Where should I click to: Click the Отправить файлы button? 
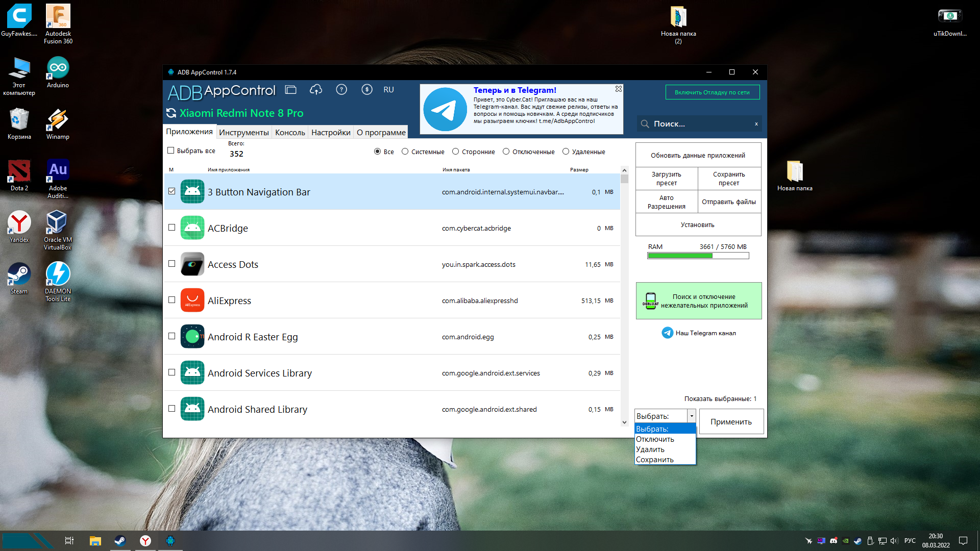(x=729, y=202)
